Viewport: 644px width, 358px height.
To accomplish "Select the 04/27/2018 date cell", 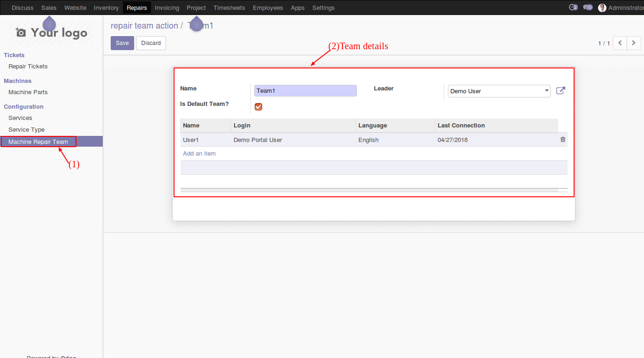I will pyautogui.click(x=496, y=140).
